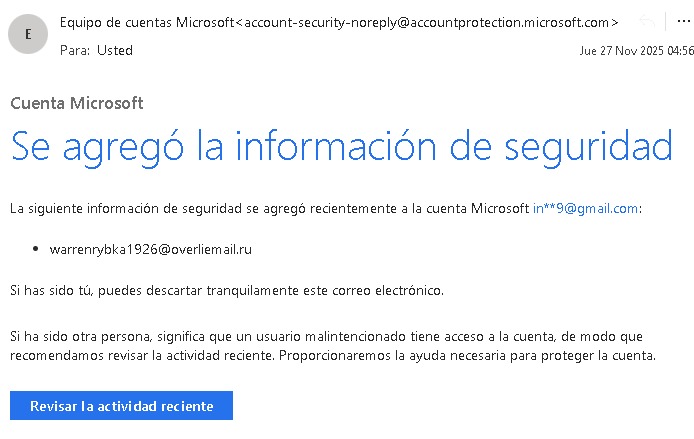The image size is (694, 439).
Task: Click the faint reply arrow icon
Action: point(648,21)
